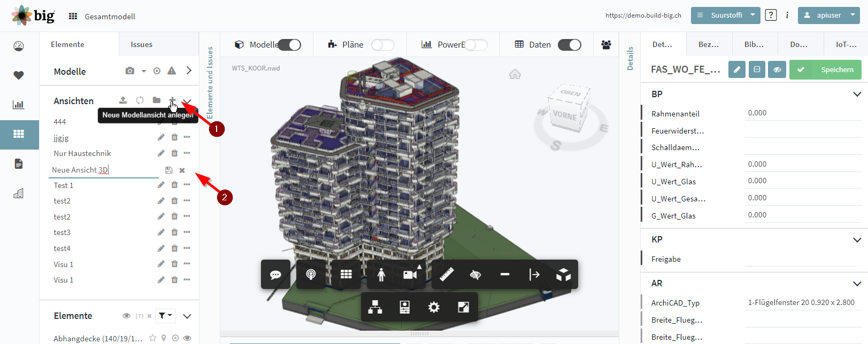Open the demo.build-big.ch link
Screen dimensions: 868x344
coord(643,15)
